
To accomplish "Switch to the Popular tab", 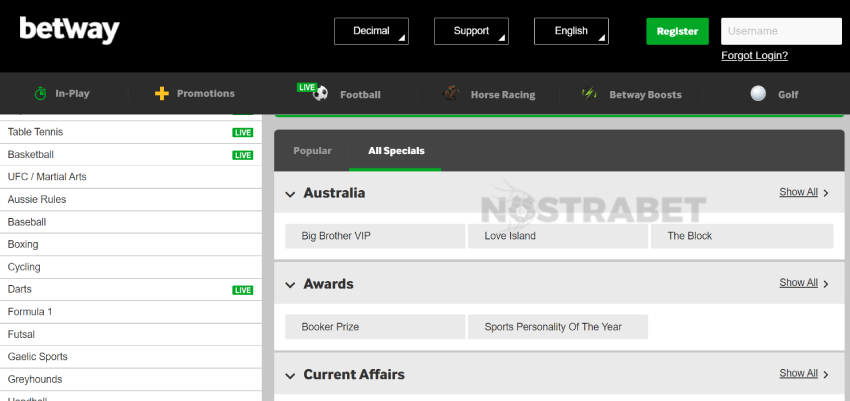I will (x=312, y=151).
